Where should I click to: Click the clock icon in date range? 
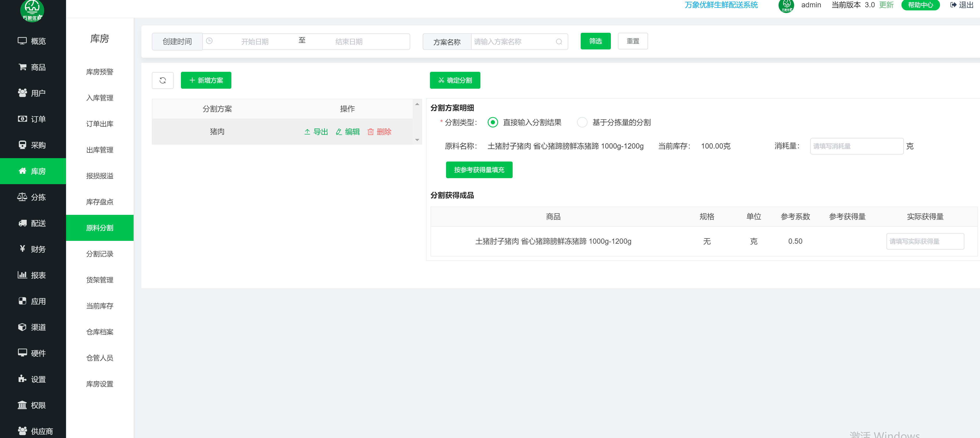pos(209,41)
